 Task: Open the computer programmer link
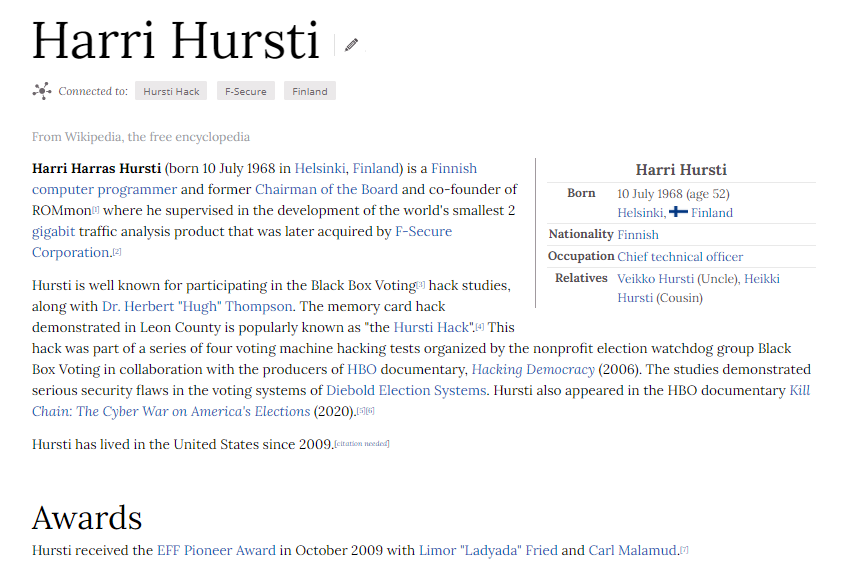point(104,189)
